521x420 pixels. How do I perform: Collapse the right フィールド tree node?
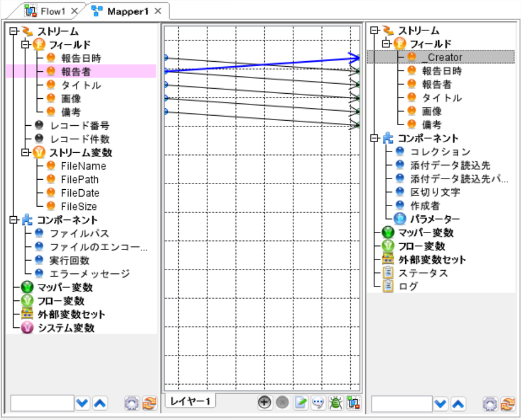(x=386, y=44)
